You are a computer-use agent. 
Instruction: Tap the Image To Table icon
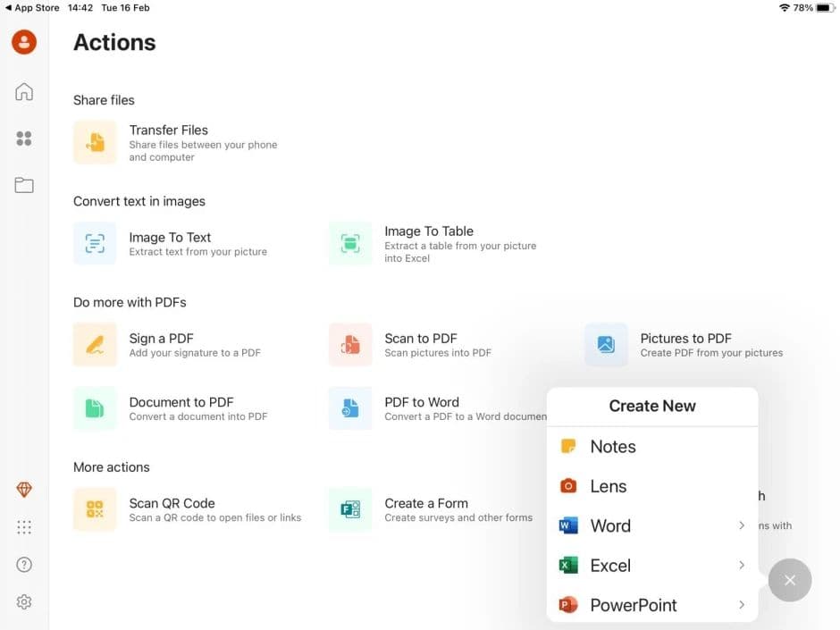tap(350, 243)
